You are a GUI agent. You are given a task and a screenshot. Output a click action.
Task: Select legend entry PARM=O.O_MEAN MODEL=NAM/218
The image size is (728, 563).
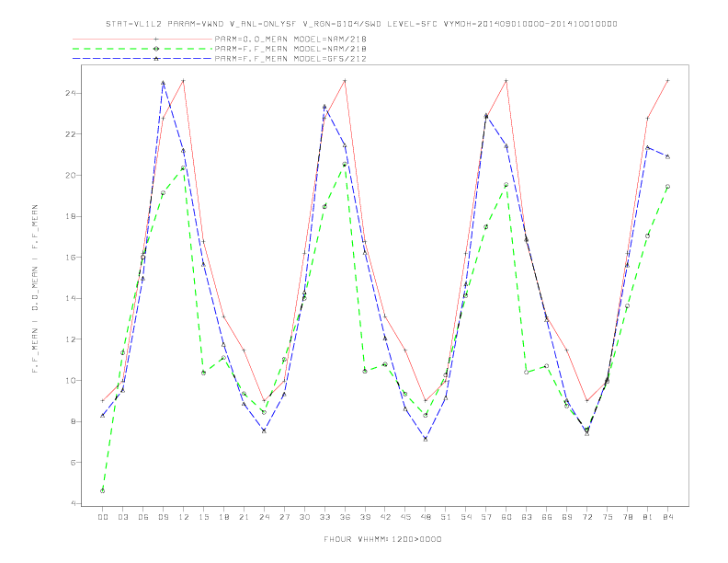click(290, 39)
